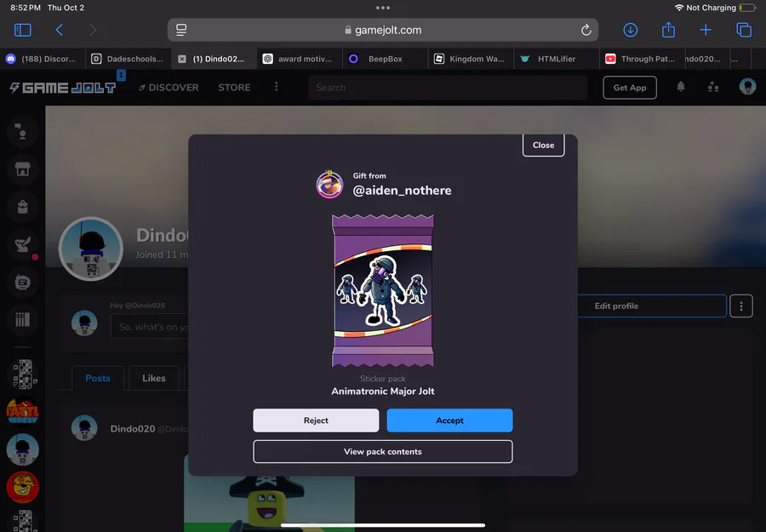Click the post composer text field
This screenshot has width=766, height=532.
(x=150, y=326)
